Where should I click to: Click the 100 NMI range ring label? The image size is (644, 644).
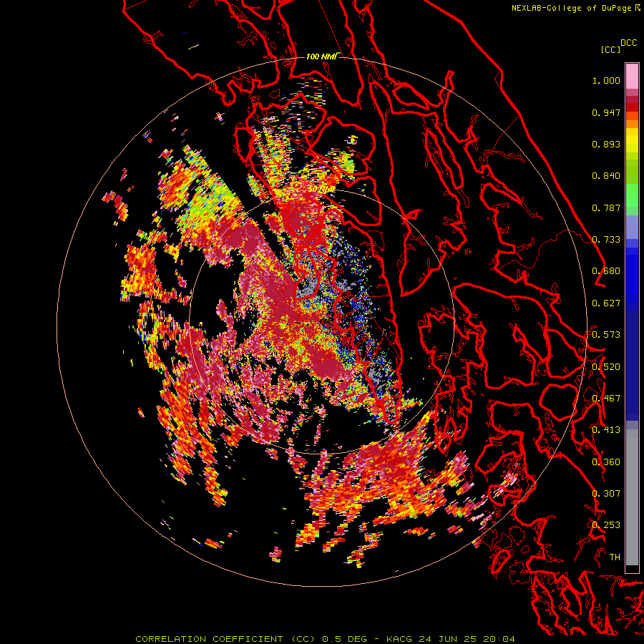(321, 57)
